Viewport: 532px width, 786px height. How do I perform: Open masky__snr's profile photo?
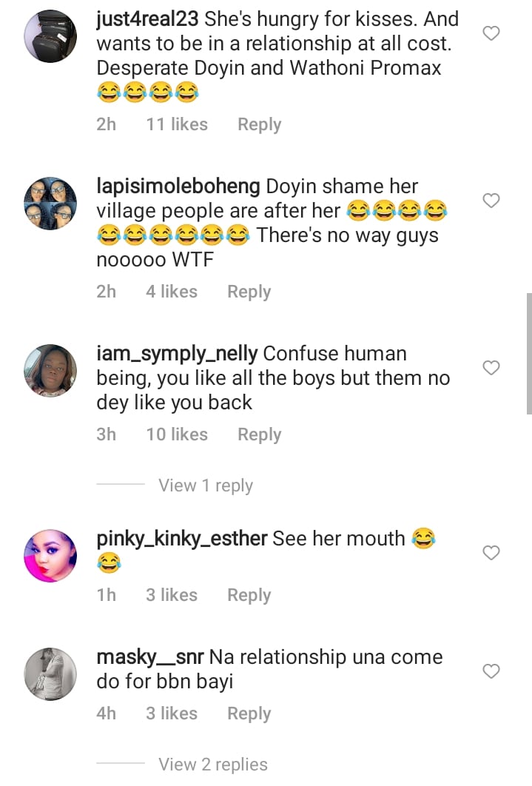click(x=50, y=674)
